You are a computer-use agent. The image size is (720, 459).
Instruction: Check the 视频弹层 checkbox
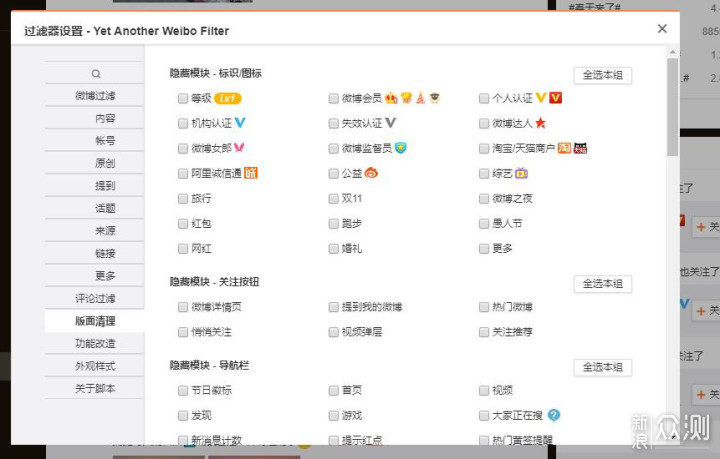tap(333, 332)
